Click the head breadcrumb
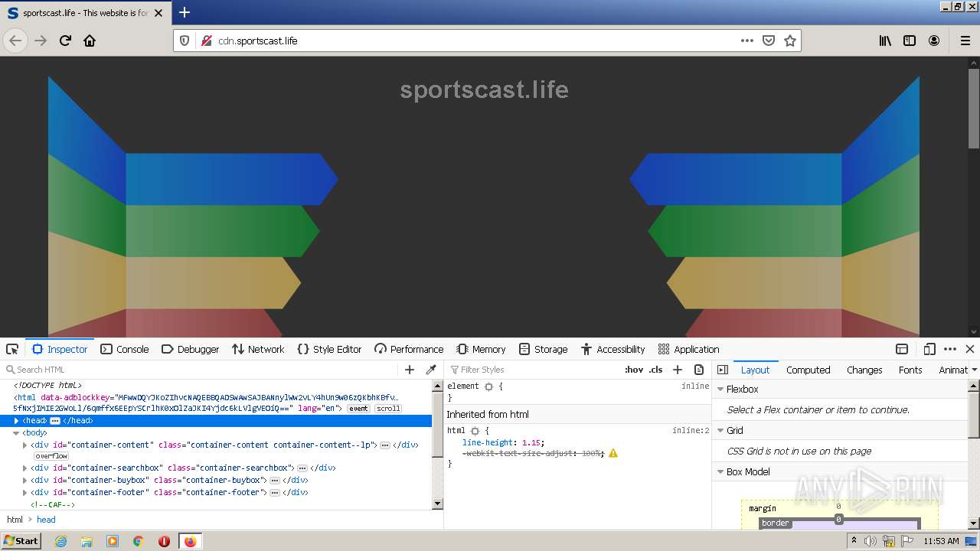 (x=46, y=520)
